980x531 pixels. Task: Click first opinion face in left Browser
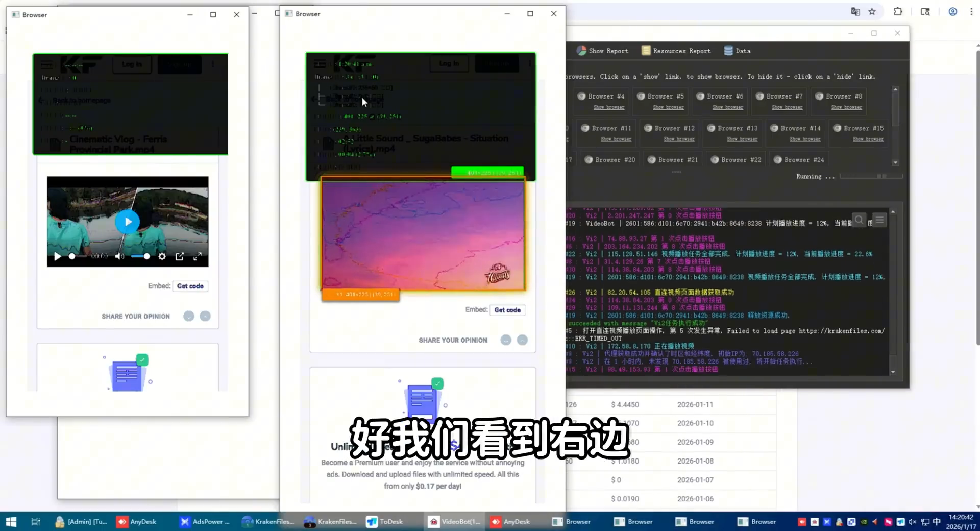[x=189, y=316]
